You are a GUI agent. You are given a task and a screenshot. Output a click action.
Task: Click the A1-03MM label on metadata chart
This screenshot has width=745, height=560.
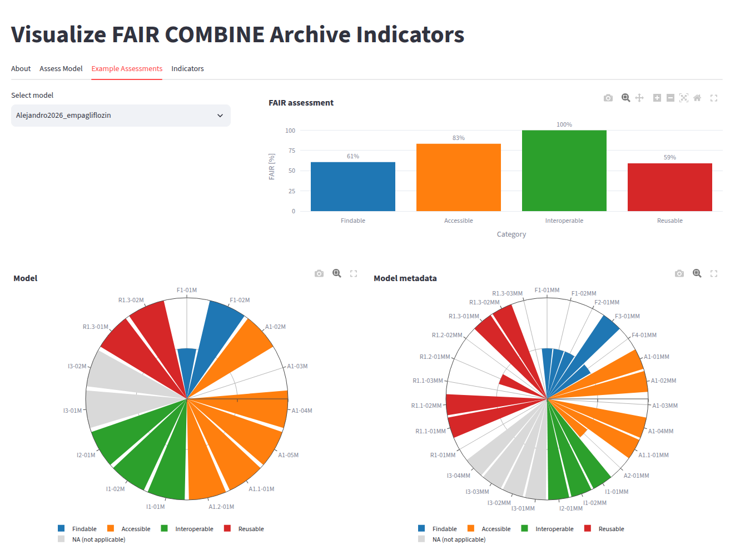point(665,406)
